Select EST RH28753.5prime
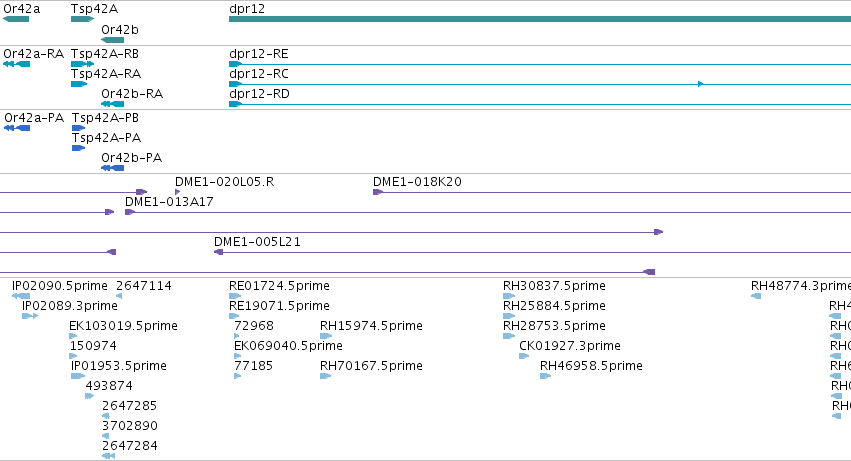The width and height of the screenshot is (851, 461). pos(509,336)
